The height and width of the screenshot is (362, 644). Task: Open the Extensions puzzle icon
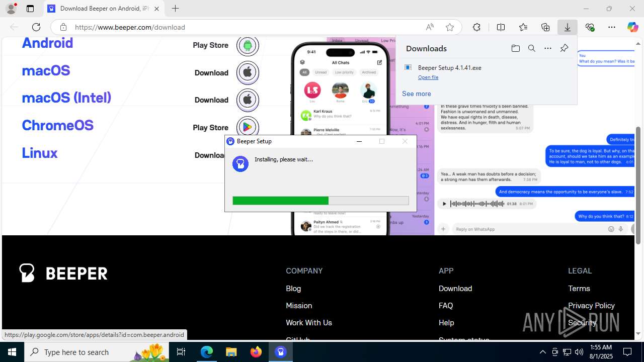click(x=476, y=27)
